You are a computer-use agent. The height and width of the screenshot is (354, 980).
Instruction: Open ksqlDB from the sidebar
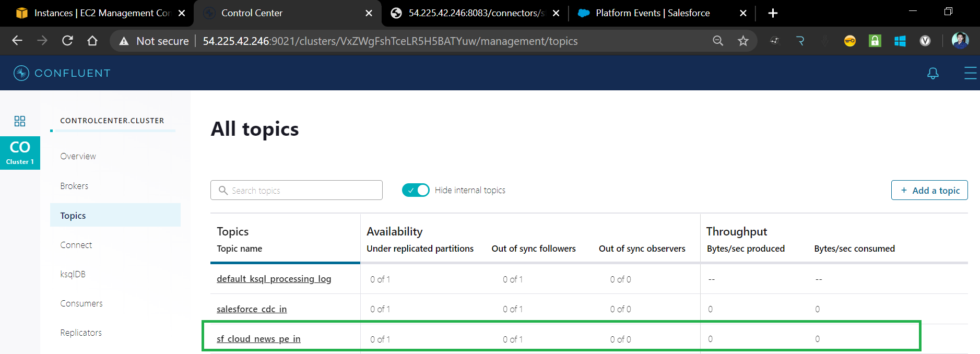pyautogui.click(x=73, y=274)
